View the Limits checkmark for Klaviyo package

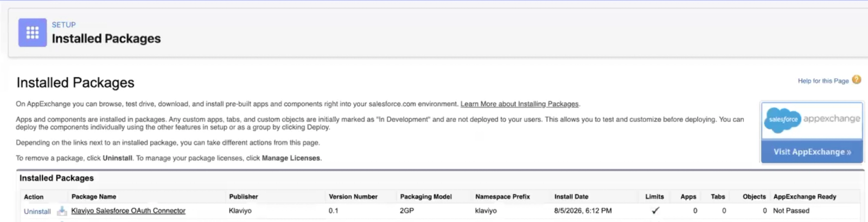655,211
